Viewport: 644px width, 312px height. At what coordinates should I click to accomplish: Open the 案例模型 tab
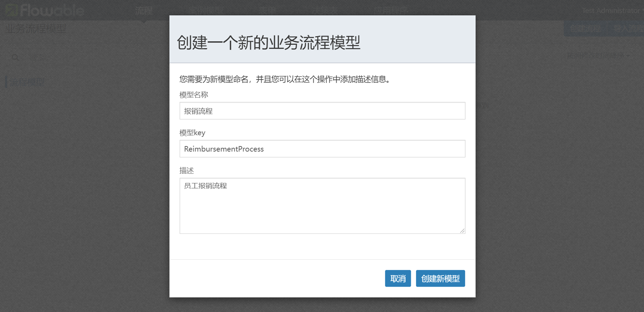pos(206,11)
